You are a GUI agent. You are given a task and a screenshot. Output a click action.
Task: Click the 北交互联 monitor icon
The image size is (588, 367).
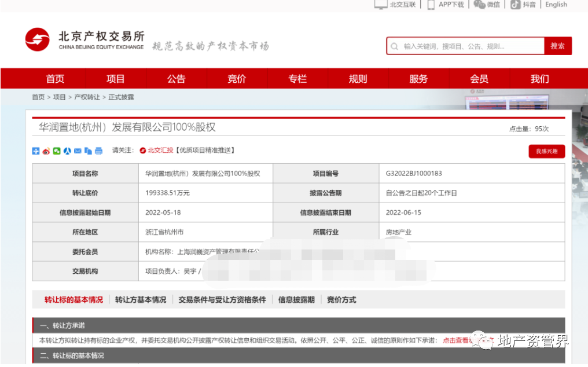click(381, 5)
